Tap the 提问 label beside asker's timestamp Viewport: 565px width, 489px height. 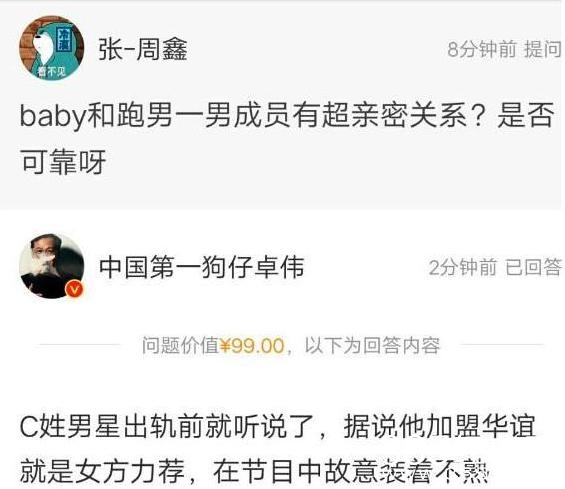[x=543, y=49]
